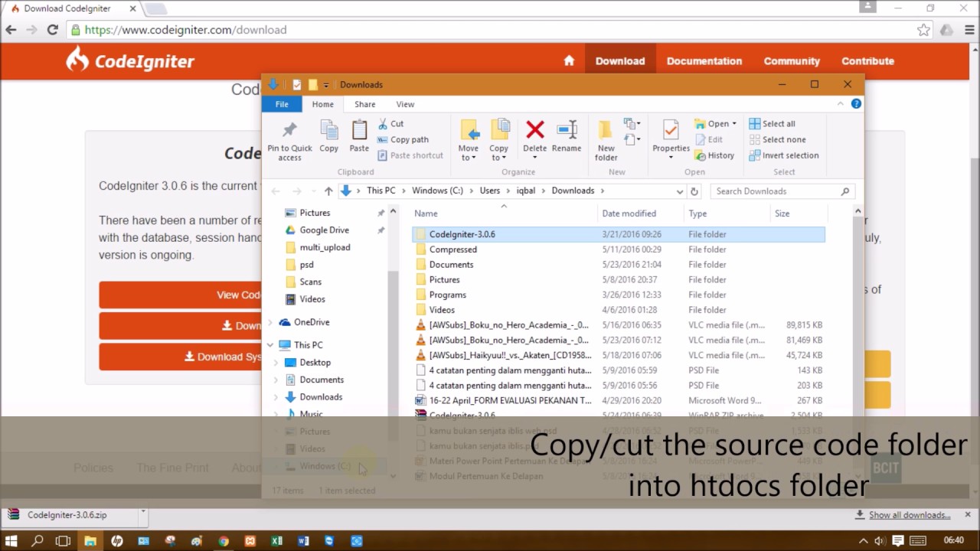Open Task View on taskbar
The width and height of the screenshot is (980, 551).
pos(63,541)
